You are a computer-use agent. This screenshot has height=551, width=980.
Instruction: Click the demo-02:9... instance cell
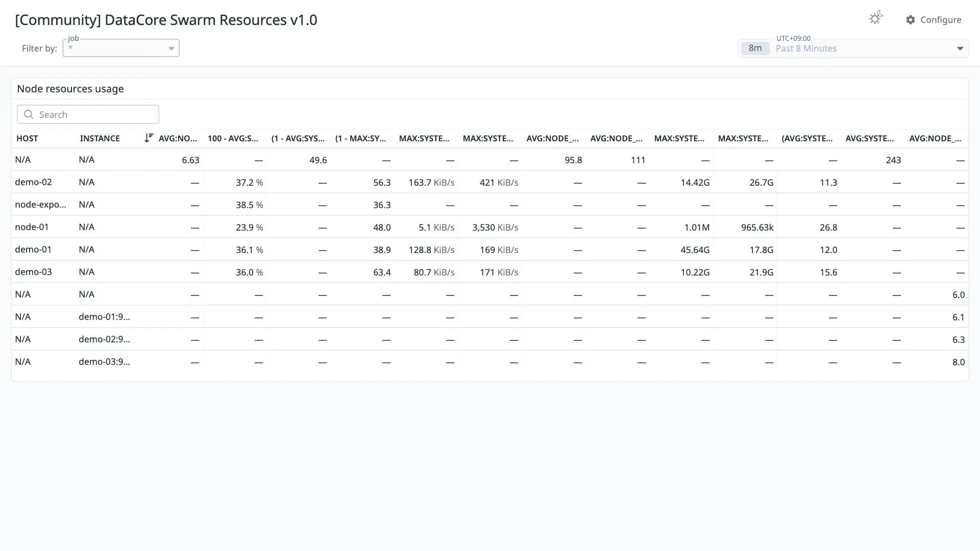(x=104, y=339)
